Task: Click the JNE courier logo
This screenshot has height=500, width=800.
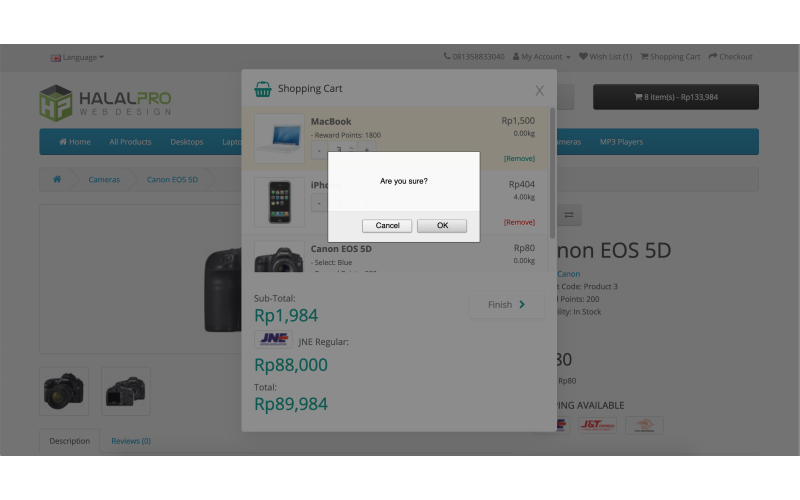Action: tap(273, 339)
